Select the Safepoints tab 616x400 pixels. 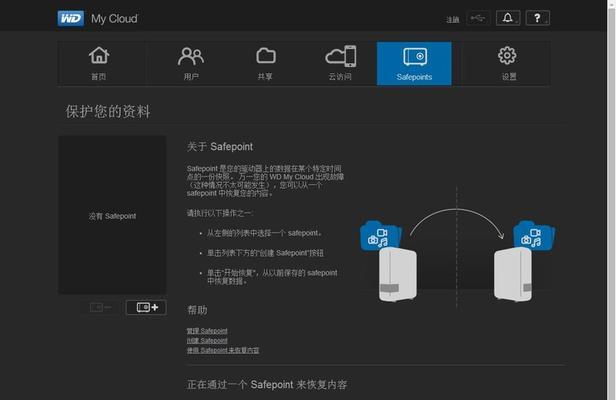coord(414,64)
